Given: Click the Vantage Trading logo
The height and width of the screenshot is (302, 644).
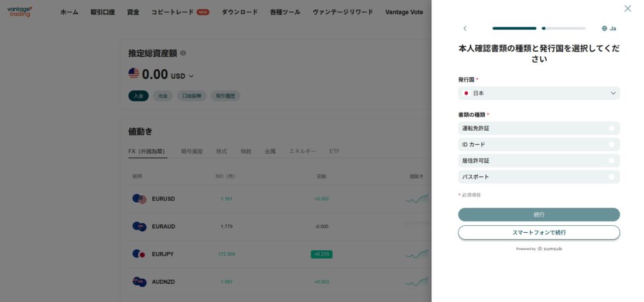Looking at the screenshot, I should point(20,11).
